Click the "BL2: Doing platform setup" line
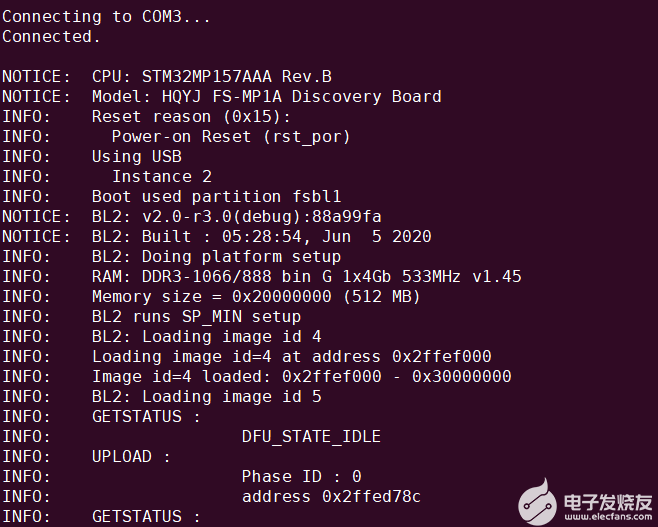658x527 pixels. (x=216, y=256)
